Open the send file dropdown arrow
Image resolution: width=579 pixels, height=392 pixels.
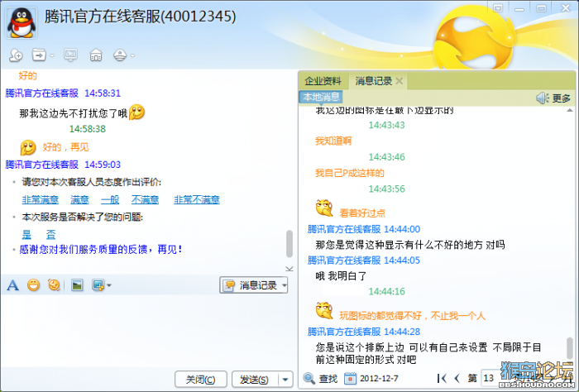coord(52,55)
